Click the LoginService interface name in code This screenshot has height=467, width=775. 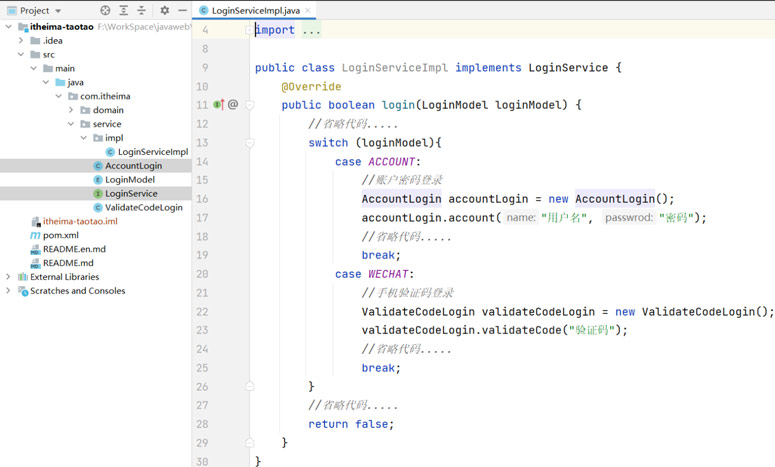coord(568,68)
